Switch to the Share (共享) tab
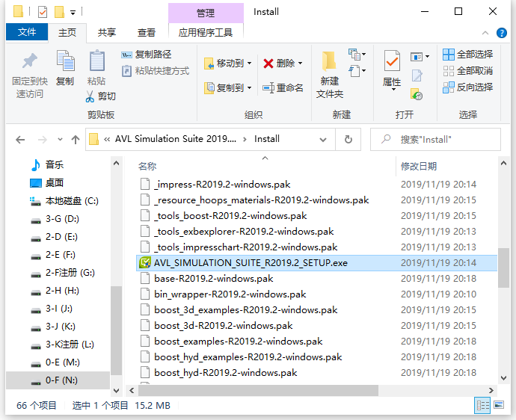 pos(107,33)
